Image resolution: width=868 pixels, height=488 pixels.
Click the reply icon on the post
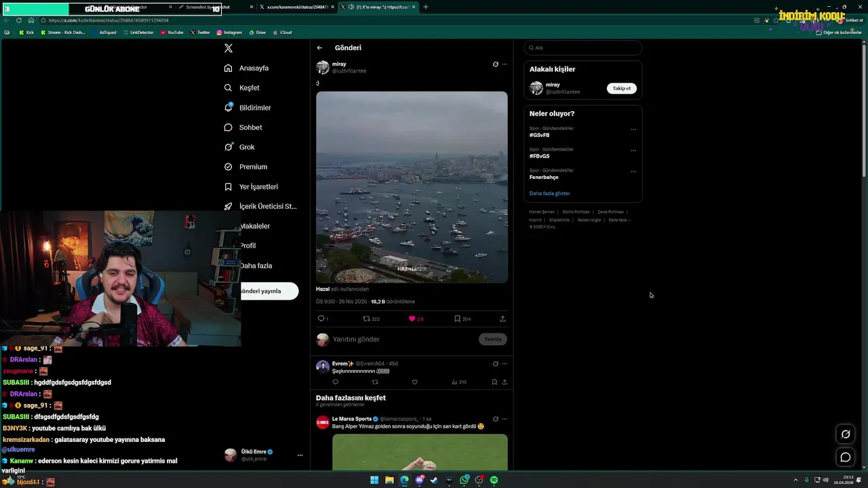coord(321,319)
